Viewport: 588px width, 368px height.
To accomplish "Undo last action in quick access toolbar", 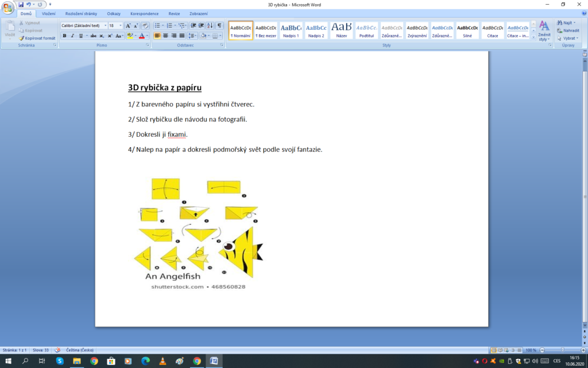I will [28, 5].
